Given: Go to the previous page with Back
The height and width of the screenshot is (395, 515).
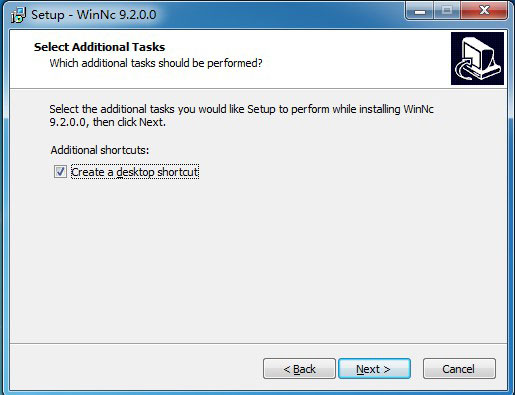Looking at the screenshot, I should coord(299,369).
